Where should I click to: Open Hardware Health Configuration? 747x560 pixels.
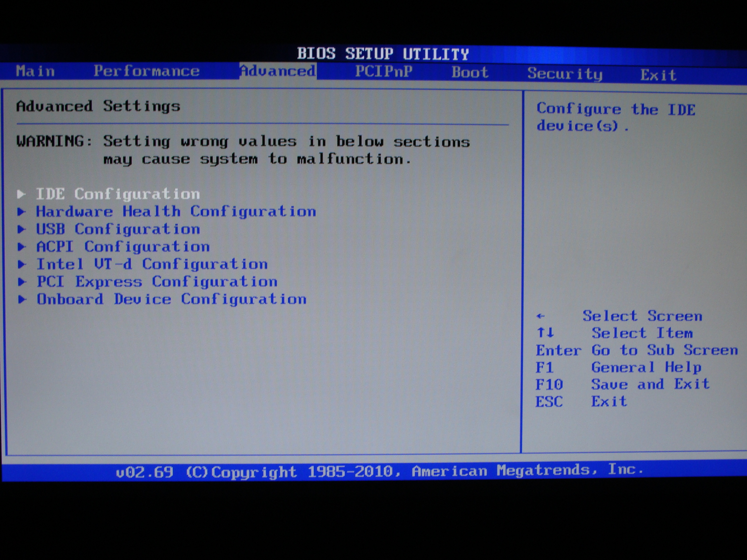(176, 212)
